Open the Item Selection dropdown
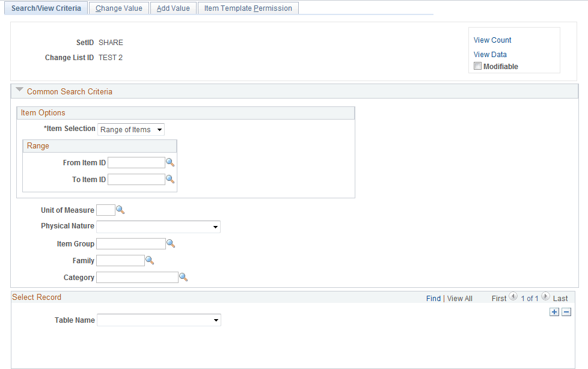This screenshot has width=588, height=369. coord(159,129)
